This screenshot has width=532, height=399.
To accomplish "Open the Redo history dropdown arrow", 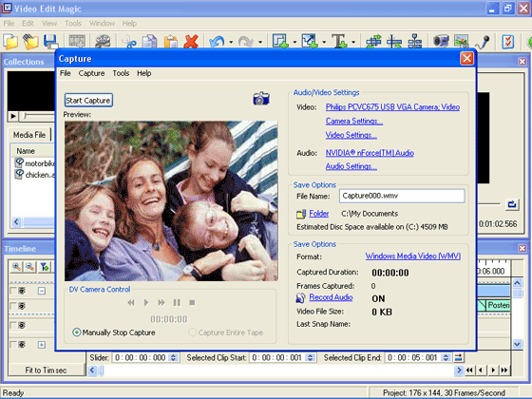I will point(260,42).
